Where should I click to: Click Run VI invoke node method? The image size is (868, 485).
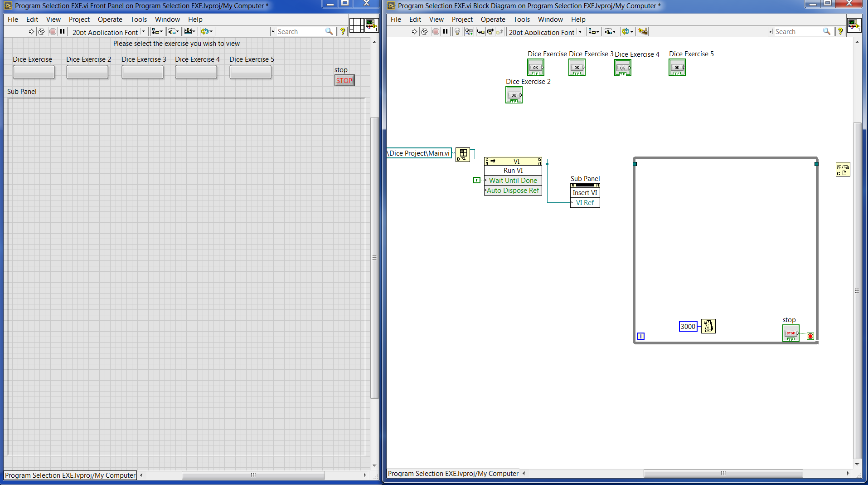[513, 171]
